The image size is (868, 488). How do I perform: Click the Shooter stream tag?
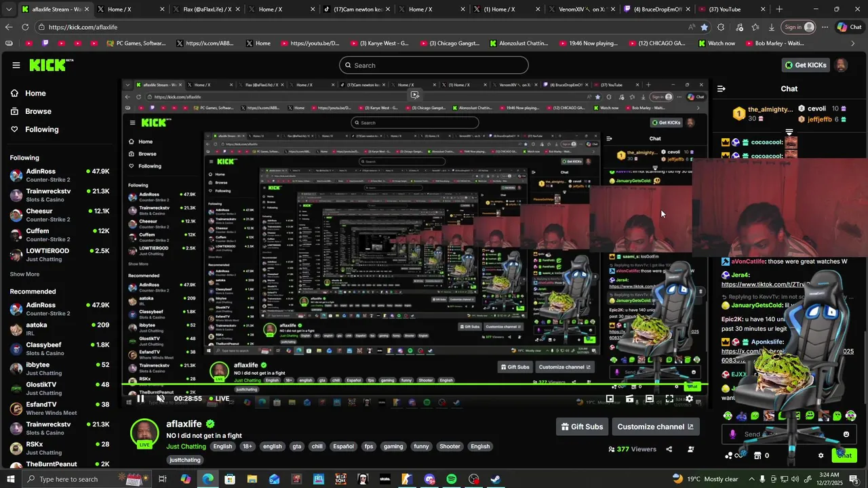click(450, 447)
